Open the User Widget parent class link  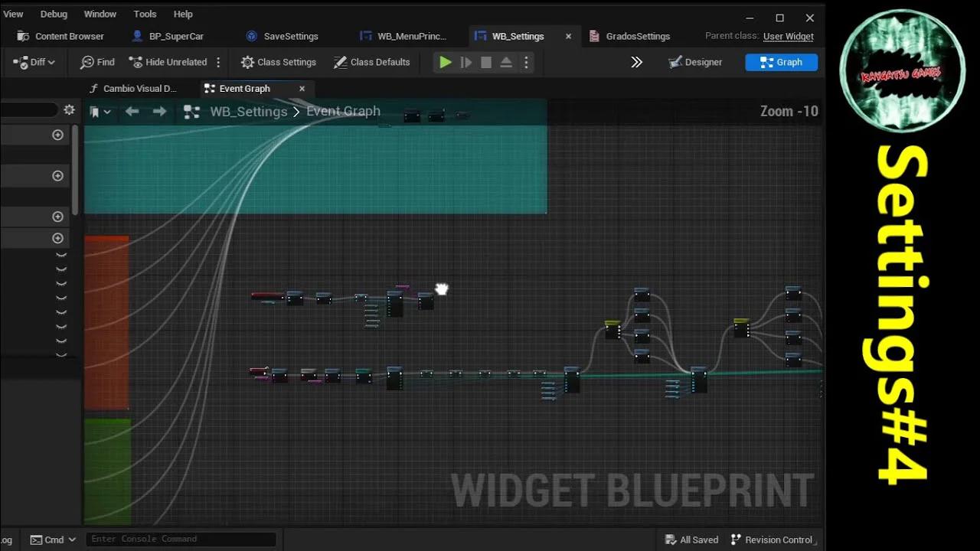789,36
